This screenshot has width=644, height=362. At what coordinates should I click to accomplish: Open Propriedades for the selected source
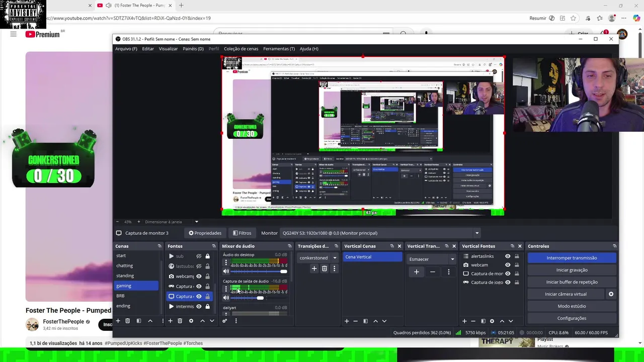click(205, 233)
